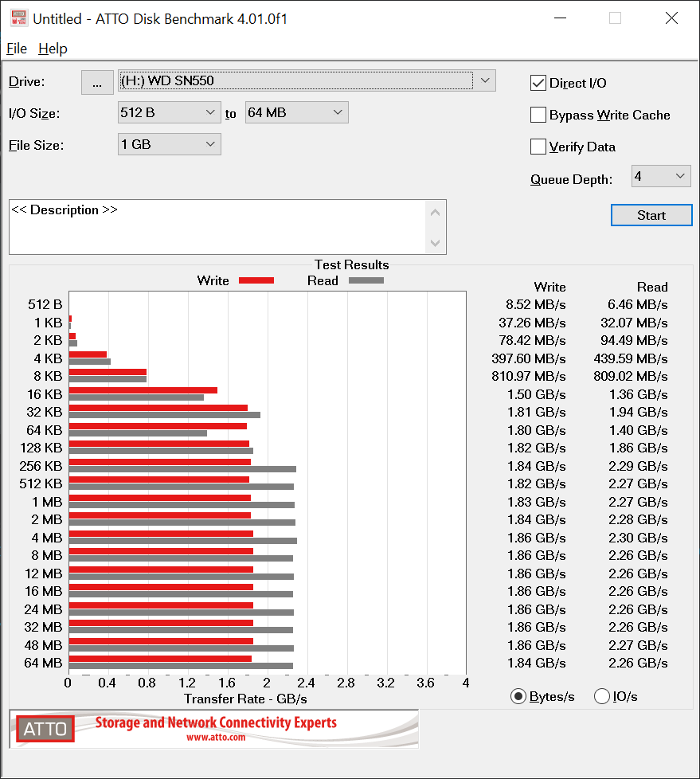Open the File menu

[x=17, y=49]
